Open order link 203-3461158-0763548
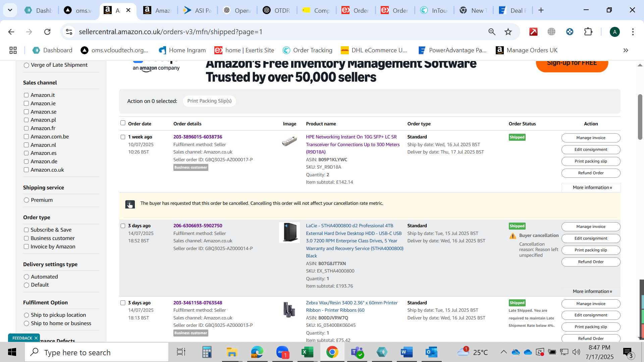This screenshot has width=644, height=362. pyautogui.click(x=198, y=303)
